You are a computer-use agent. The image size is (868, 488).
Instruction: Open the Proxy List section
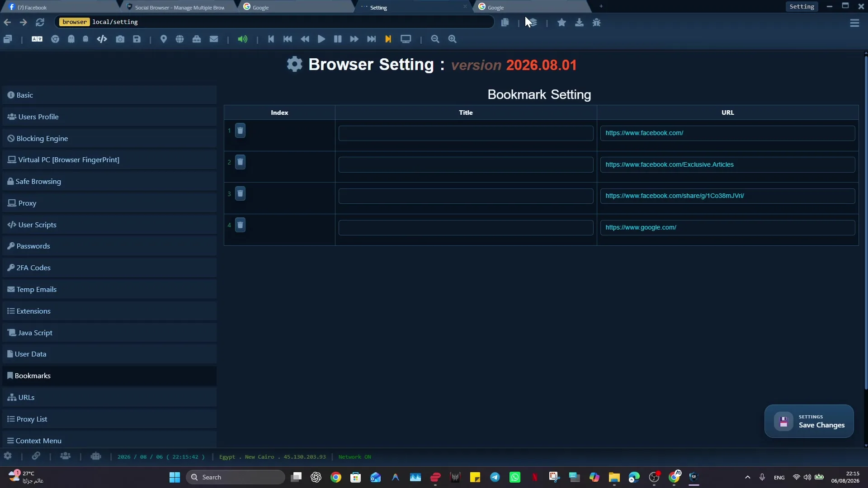tap(109, 419)
